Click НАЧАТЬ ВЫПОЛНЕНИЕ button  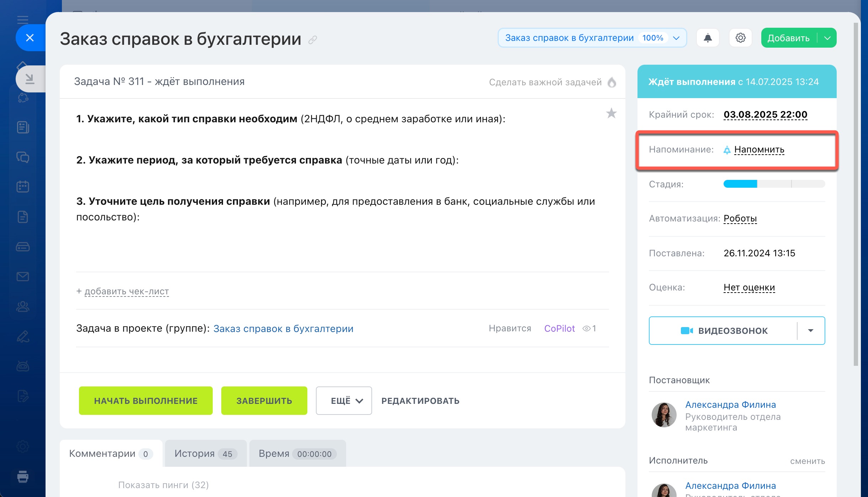146,401
